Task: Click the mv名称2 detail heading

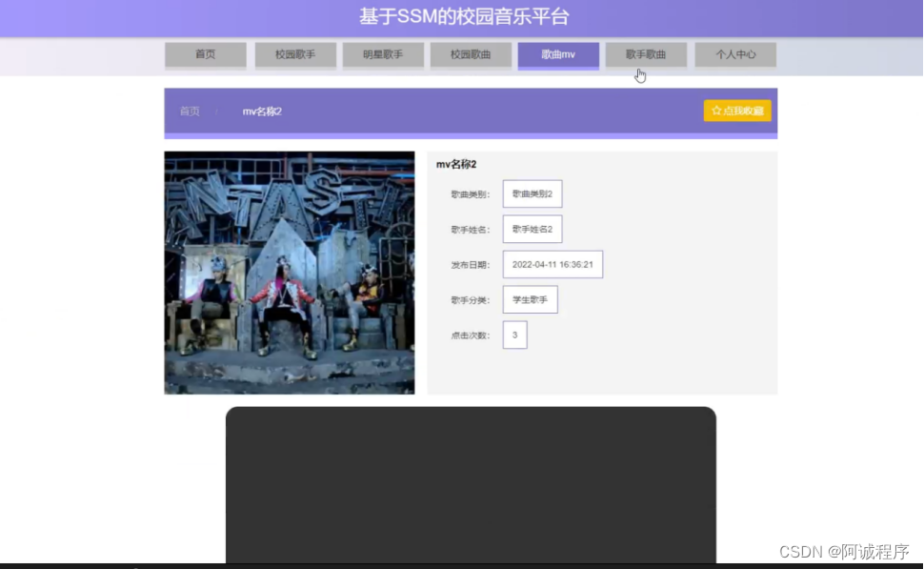Action: point(455,164)
